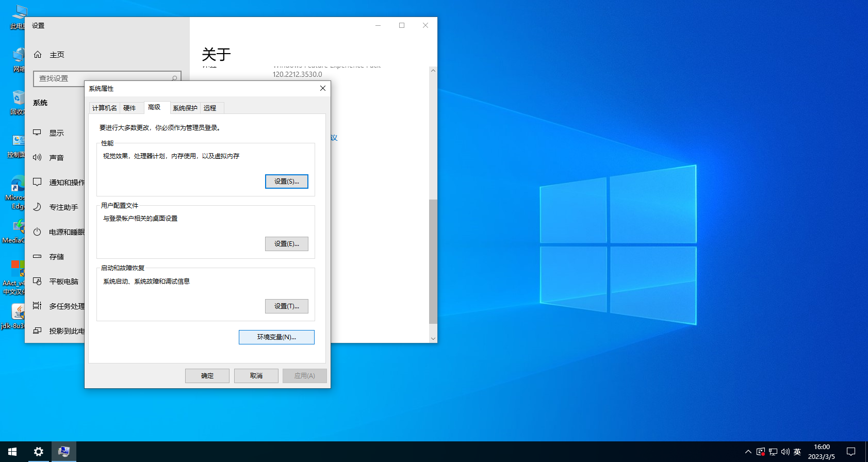
Task: Open the Windows Start menu
Action: 12,452
